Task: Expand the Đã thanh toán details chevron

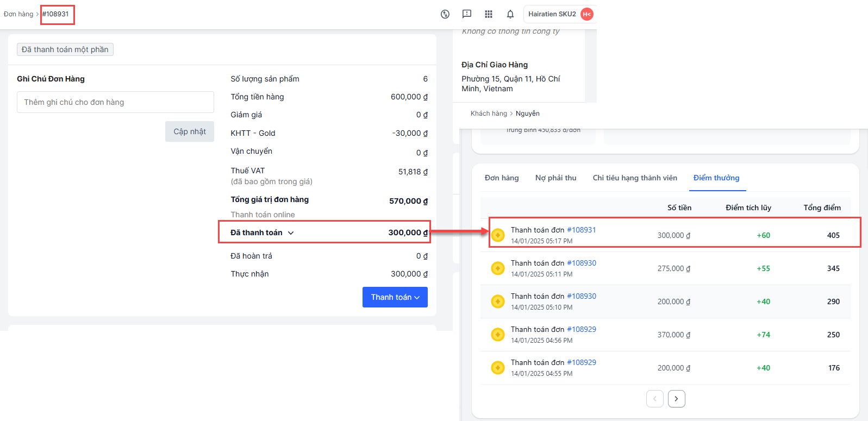Action: coord(291,233)
